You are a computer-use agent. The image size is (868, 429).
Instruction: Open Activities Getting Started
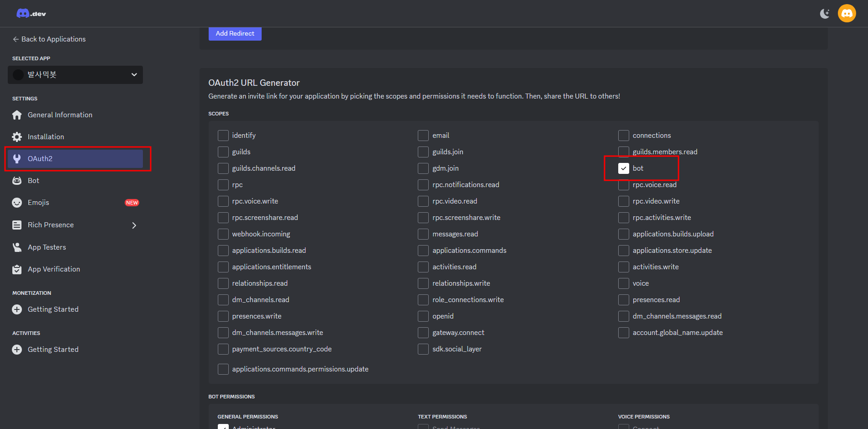75,350
